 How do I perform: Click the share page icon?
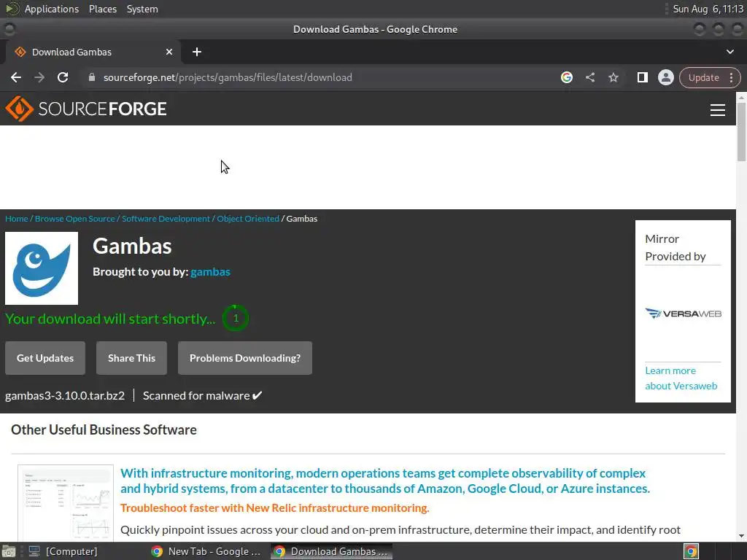click(x=590, y=77)
